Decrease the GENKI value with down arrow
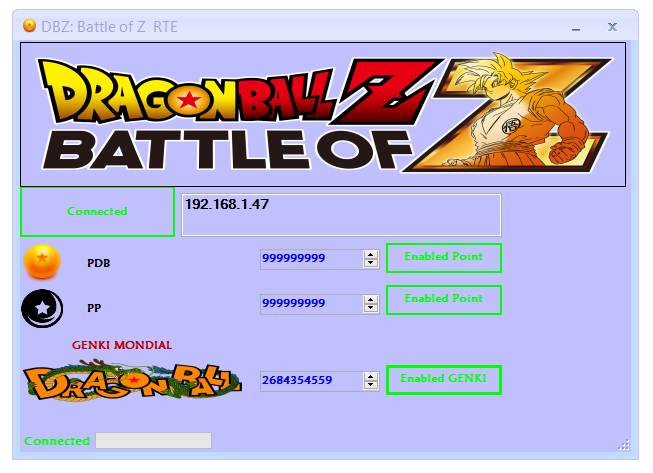This screenshot has height=473, width=653. point(371,385)
